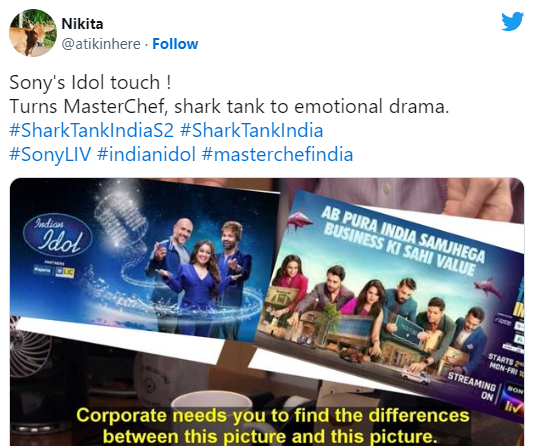Click the Sony LIV logo on poster

click(x=513, y=400)
